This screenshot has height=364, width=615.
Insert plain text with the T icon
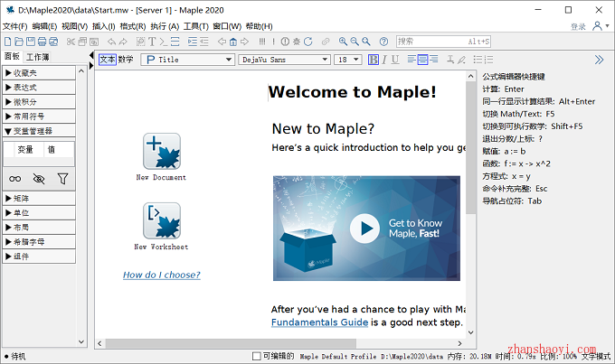[152, 42]
